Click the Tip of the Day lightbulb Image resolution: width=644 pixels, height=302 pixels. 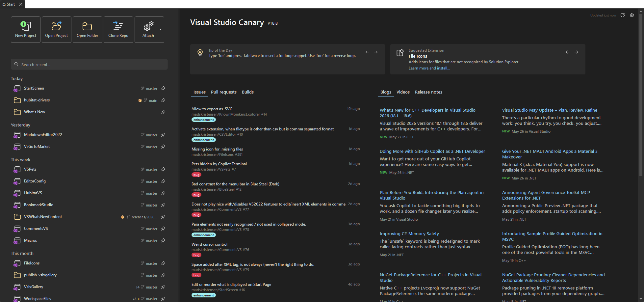[x=200, y=53]
